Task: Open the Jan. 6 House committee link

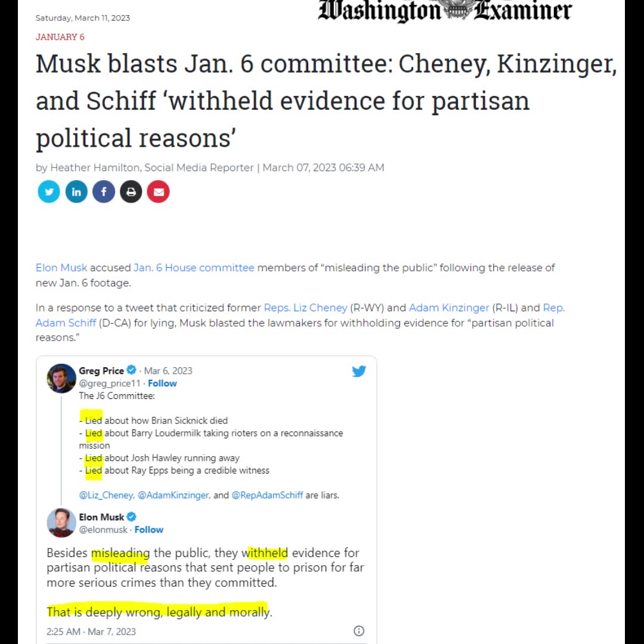Action: click(x=194, y=268)
